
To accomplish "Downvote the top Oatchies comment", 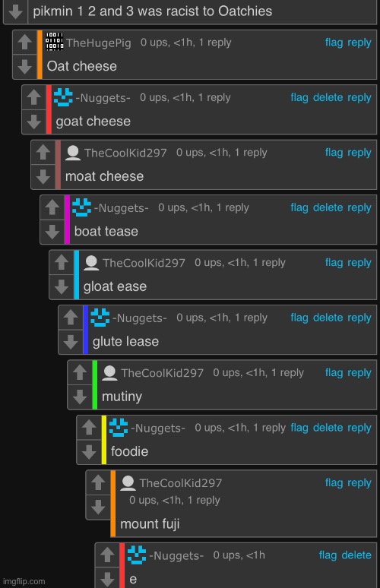I will tap(15, 11).
